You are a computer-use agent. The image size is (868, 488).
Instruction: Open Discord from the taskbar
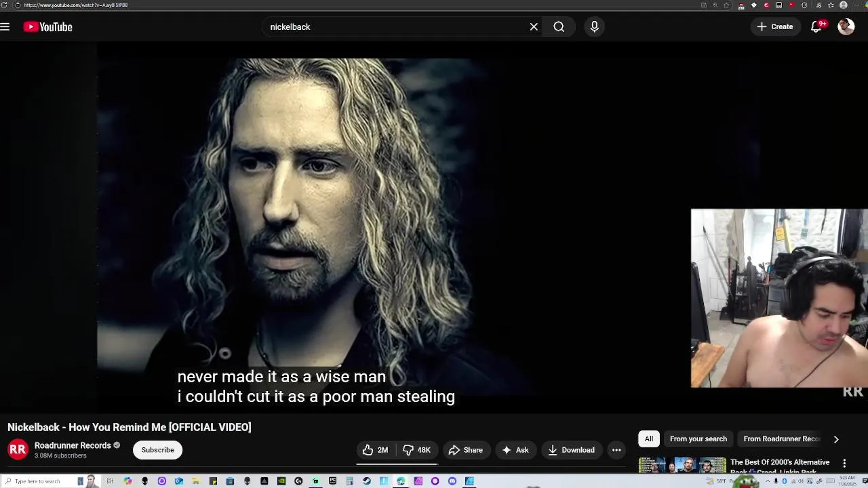coord(452,481)
